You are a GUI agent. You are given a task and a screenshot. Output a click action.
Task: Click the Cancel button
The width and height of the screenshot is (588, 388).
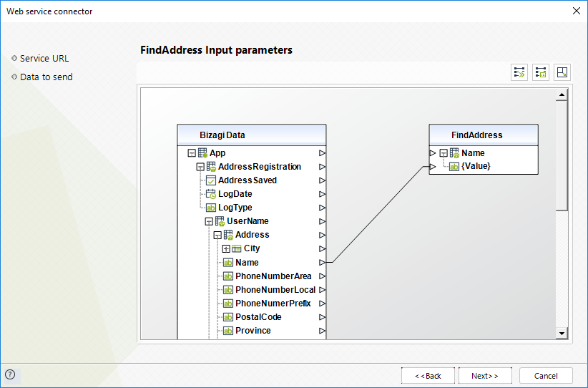546,376
